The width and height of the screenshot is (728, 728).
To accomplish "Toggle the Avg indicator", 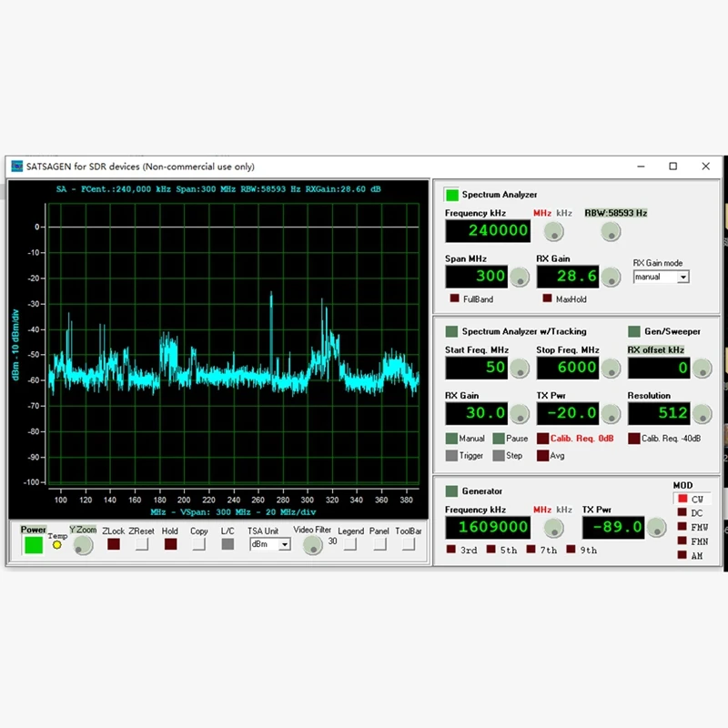I will pos(542,456).
